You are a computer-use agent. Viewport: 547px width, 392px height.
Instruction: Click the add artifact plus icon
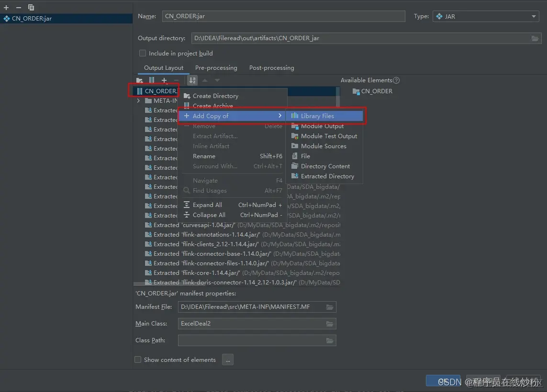(6, 7)
